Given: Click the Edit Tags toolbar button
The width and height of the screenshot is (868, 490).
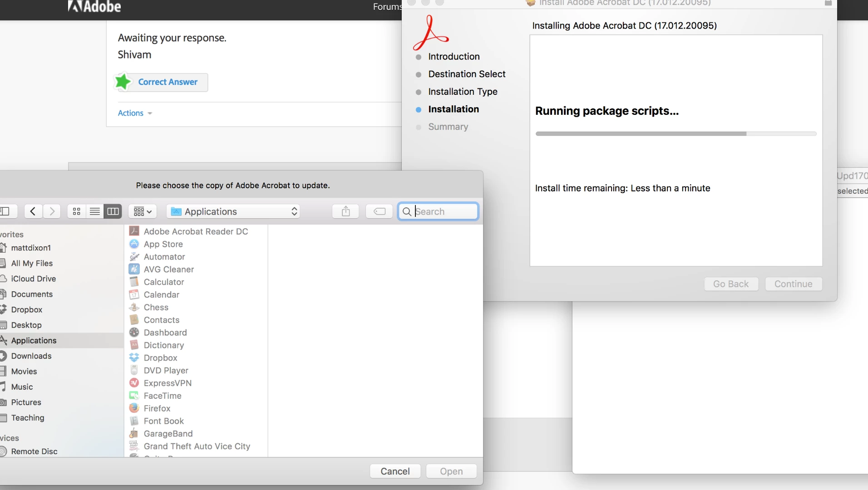Looking at the screenshot, I should [x=380, y=211].
